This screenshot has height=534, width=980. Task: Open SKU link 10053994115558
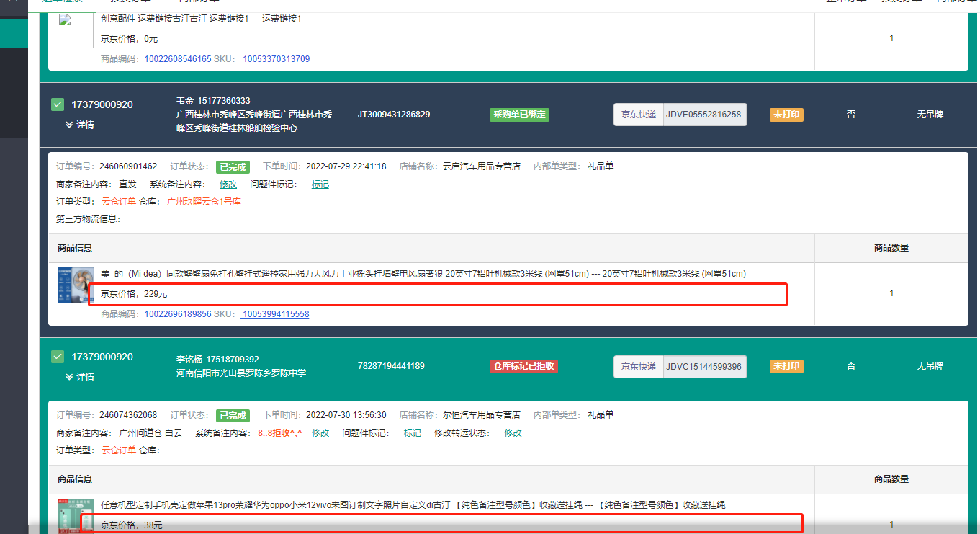(275, 314)
